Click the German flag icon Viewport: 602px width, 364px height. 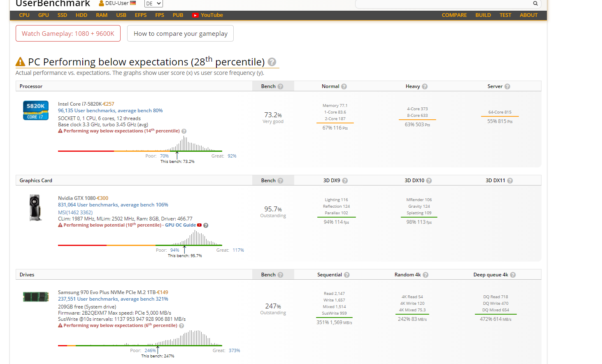click(x=133, y=3)
